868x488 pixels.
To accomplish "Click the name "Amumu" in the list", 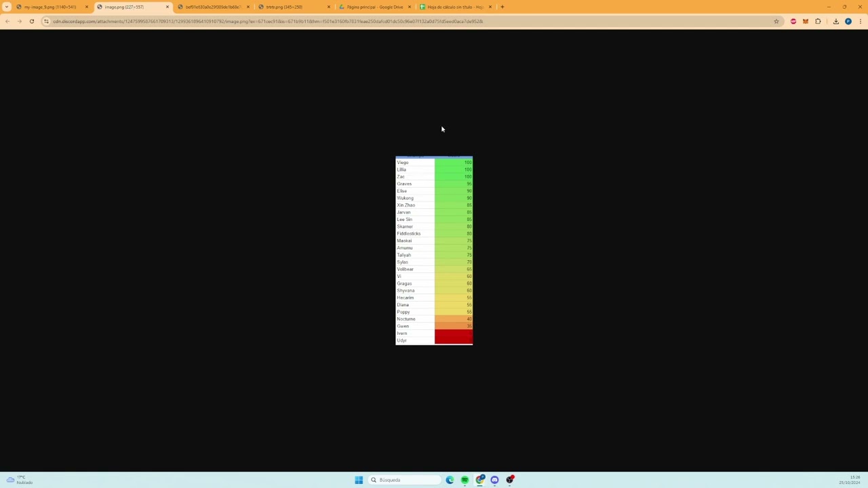I will point(405,248).
